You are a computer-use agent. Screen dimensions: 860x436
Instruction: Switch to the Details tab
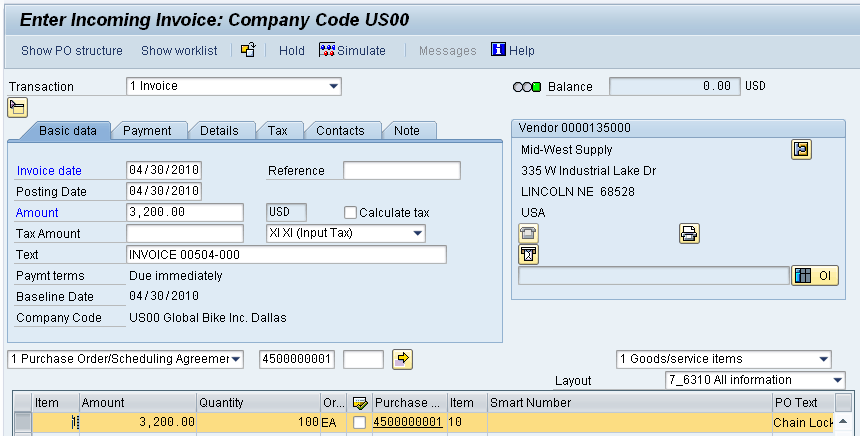tap(219, 131)
